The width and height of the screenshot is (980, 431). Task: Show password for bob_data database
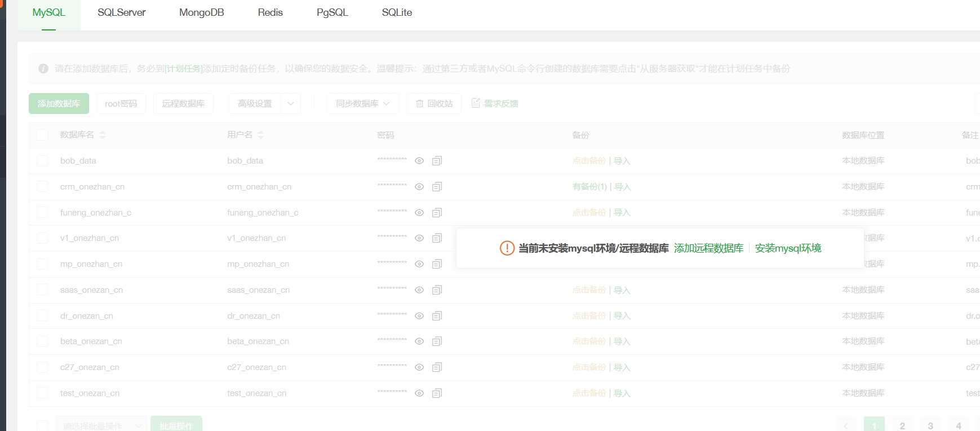click(x=419, y=161)
